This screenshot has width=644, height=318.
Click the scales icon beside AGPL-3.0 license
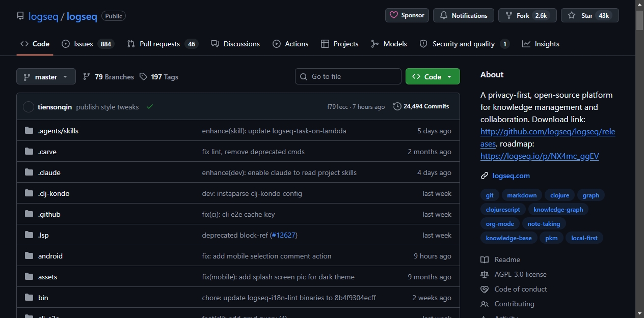coord(485,275)
